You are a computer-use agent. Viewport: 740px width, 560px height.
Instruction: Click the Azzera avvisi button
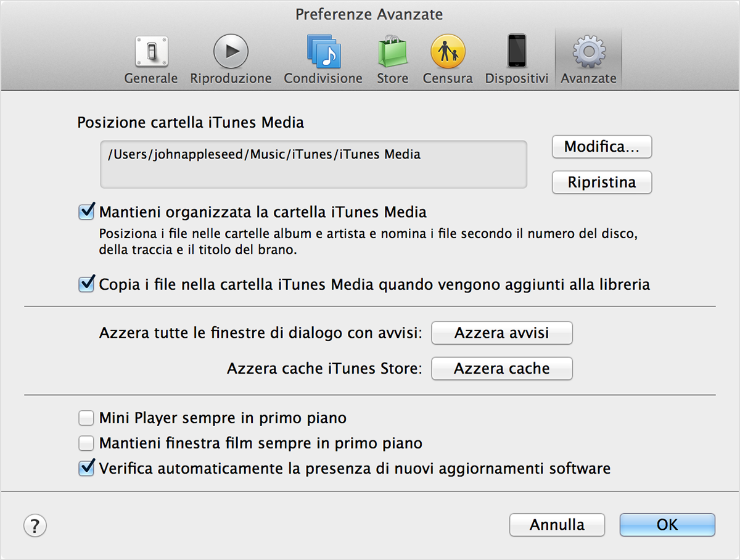pos(501,333)
